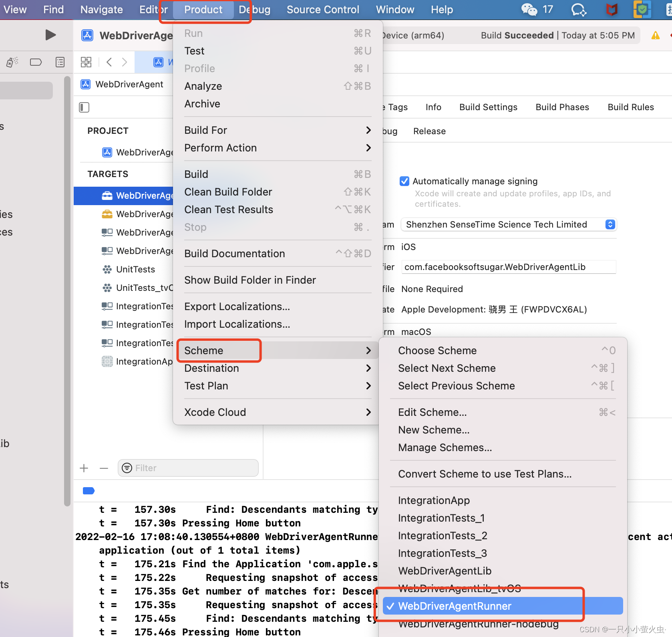Choose Export Localizations… menu item
This screenshot has width=672, height=637.
pyautogui.click(x=278, y=306)
